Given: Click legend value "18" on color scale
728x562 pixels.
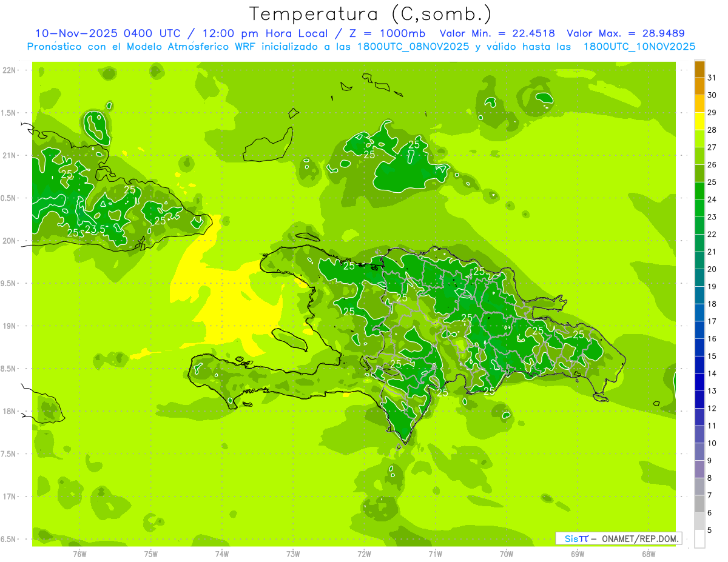Looking at the screenshot, I should tap(712, 304).
